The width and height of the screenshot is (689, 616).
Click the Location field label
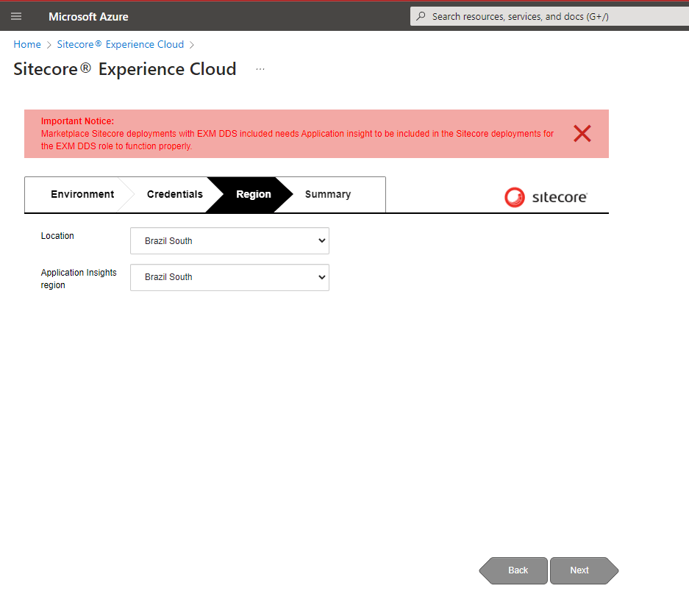57,236
